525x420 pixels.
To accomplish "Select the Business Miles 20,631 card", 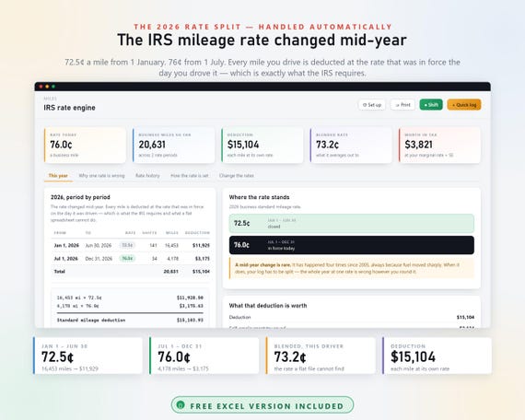I will coord(173,145).
